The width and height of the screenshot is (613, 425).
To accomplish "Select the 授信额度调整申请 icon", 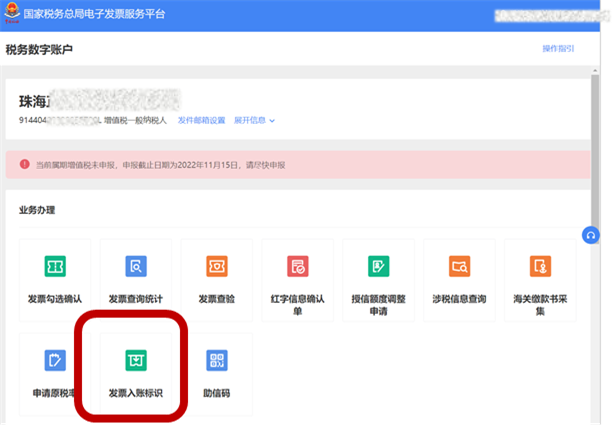I will pos(378,266).
